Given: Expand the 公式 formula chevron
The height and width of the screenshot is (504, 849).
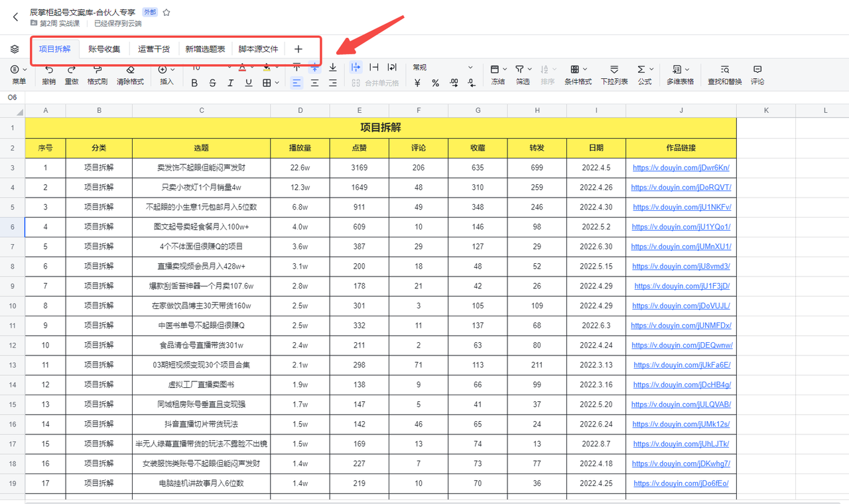Looking at the screenshot, I should click(x=652, y=69).
